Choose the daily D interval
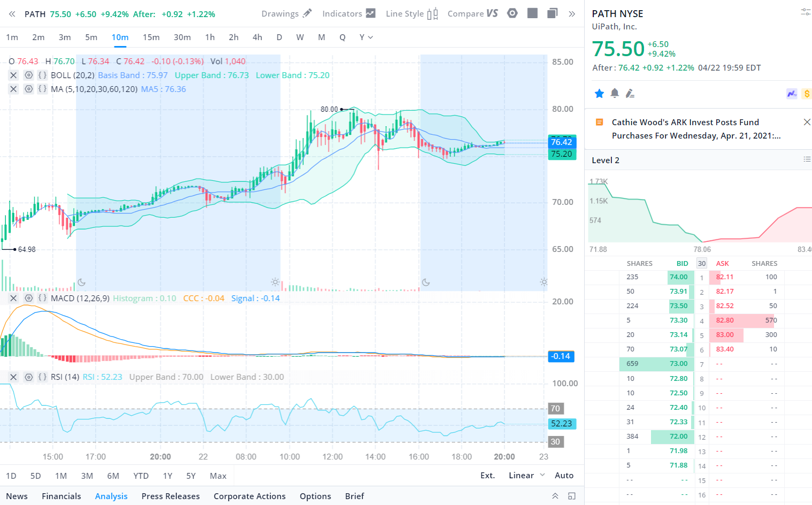This screenshot has height=505, width=812. pos(279,37)
